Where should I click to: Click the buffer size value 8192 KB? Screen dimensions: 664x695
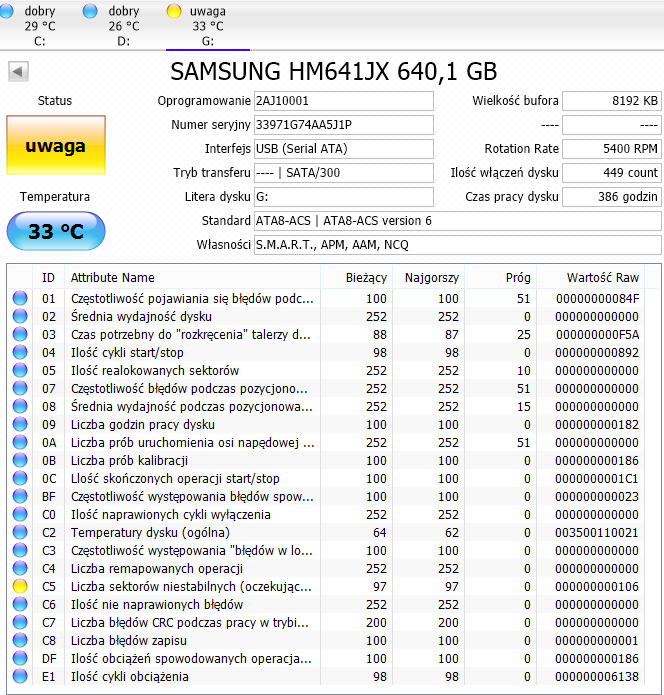coord(612,101)
